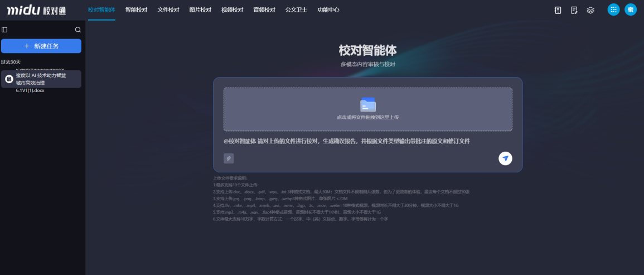Click the requirement line about .mp3 audio
The width and height of the screenshot is (644, 275).
point(297,212)
